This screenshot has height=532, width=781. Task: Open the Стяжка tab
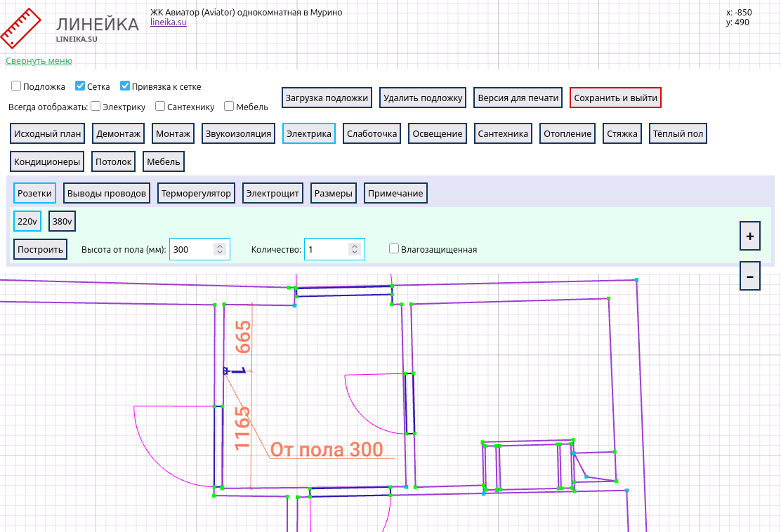pos(622,133)
